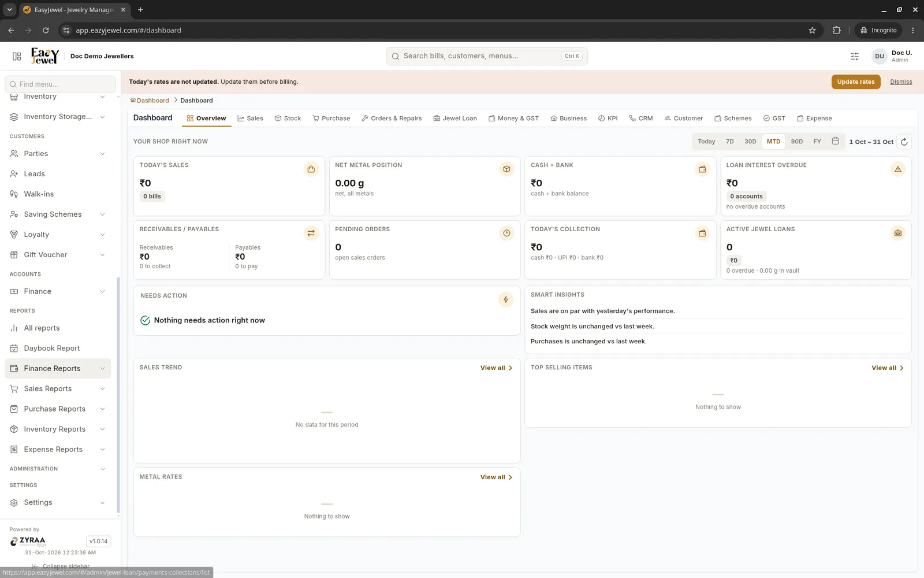This screenshot has width=924, height=578.
Task: Expand the Parties menu in sidebar
Action: [58, 154]
